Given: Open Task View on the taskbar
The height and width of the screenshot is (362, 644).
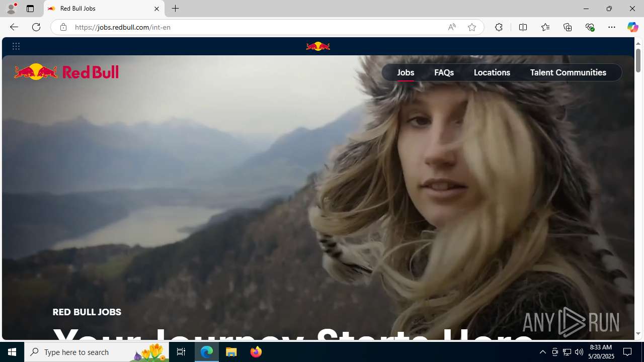Looking at the screenshot, I should click(181, 352).
